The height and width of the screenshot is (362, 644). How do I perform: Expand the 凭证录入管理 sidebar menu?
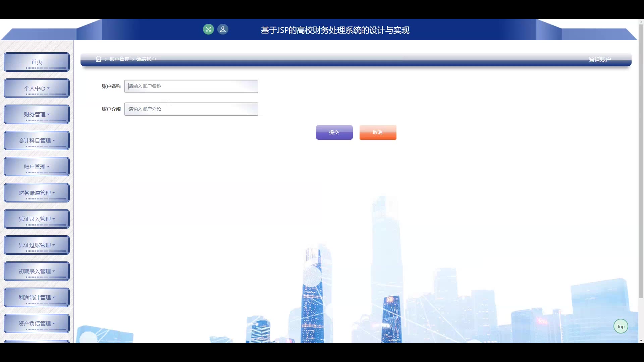point(37,219)
